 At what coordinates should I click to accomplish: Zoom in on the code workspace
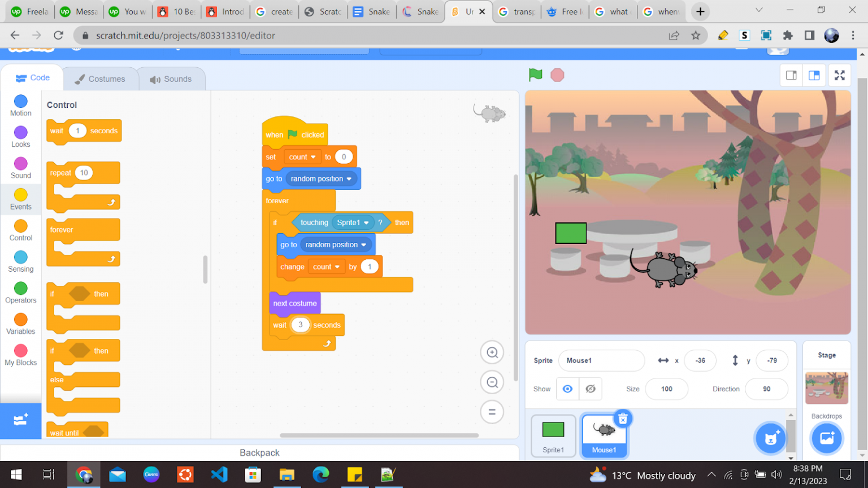pos(492,352)
